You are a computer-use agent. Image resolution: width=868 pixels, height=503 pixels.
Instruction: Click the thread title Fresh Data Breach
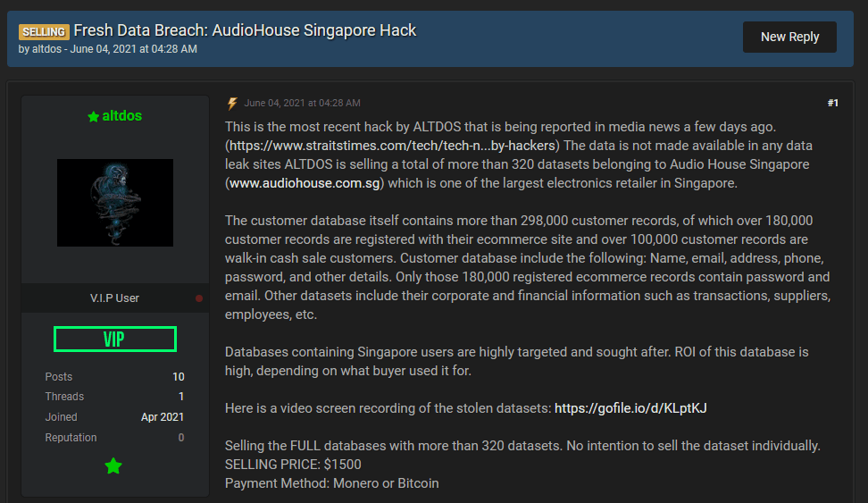(x=245, y=29)
